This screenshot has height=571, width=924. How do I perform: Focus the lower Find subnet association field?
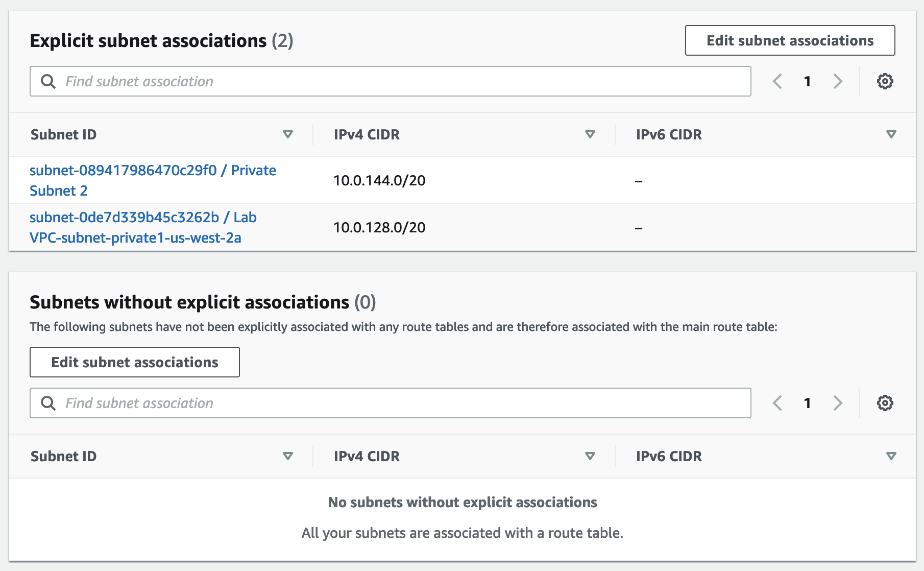[398, 403]
